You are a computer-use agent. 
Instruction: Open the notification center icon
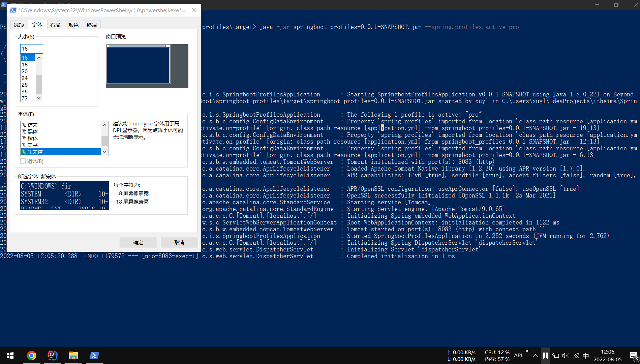(633, 356)
